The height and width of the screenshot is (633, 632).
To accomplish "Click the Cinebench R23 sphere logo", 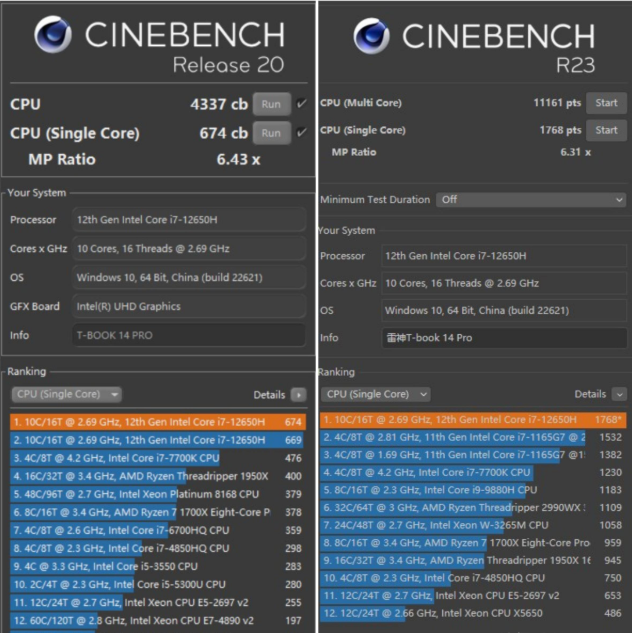I will coord(371,36).
